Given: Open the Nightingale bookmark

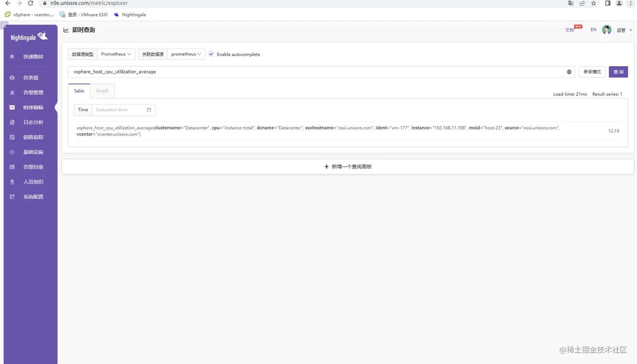Looking at the screenshot, I should pos(130,15).
